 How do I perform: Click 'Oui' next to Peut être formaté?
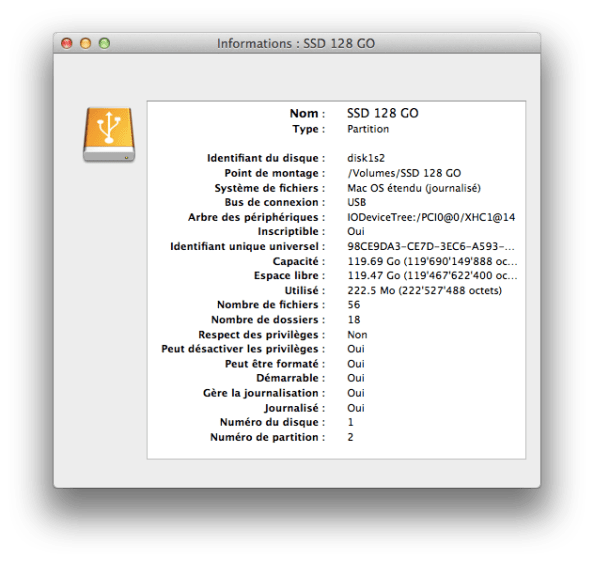[356, 364]
